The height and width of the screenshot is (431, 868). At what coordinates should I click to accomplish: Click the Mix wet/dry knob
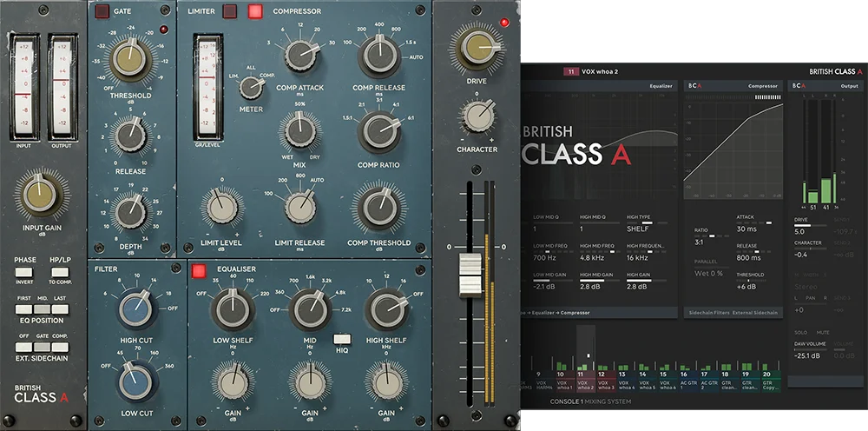(300, 130)
